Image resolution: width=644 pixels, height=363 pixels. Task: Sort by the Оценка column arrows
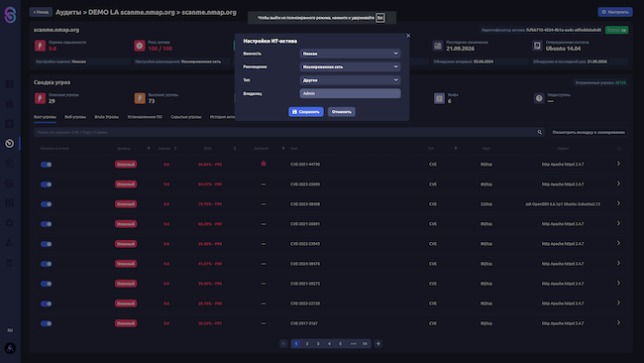175,149
